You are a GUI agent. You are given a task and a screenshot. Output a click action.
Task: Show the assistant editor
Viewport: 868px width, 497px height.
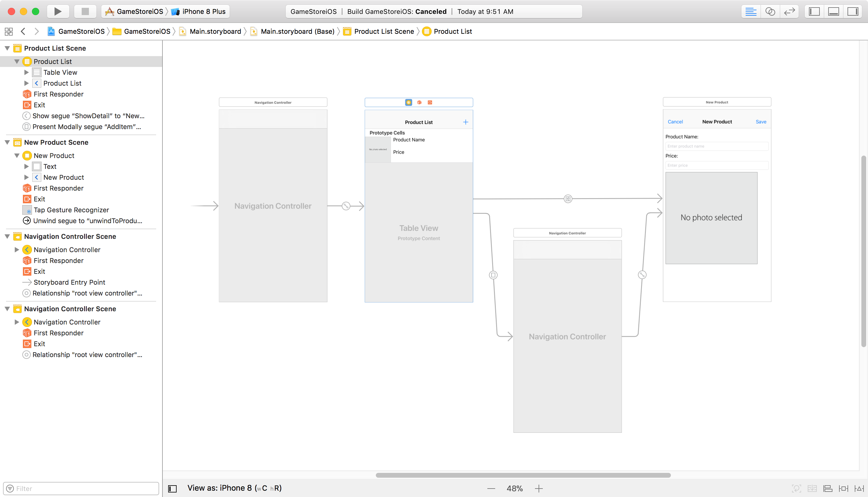[770, 11]
